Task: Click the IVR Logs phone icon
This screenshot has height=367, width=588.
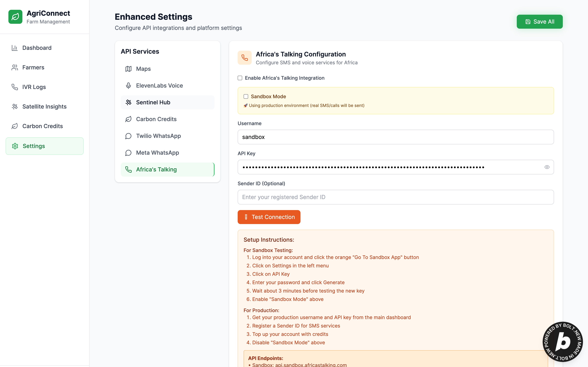Action: coord(15,87)
